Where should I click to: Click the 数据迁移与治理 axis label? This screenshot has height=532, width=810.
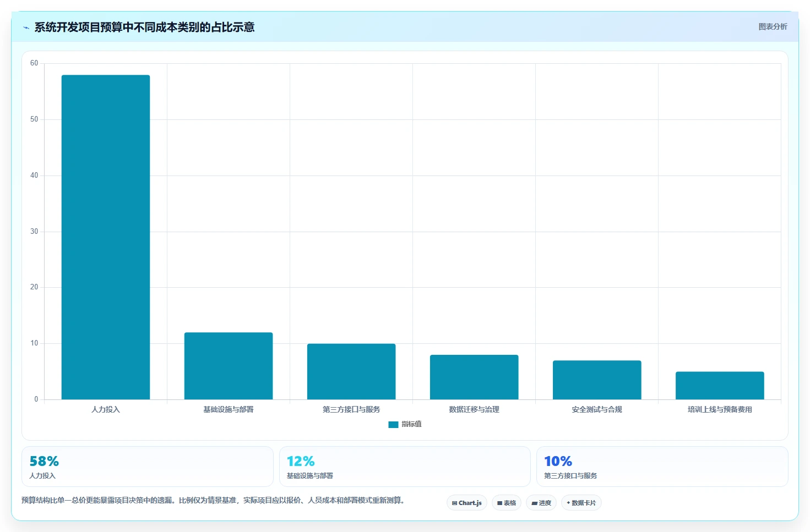tap(474, 409)
